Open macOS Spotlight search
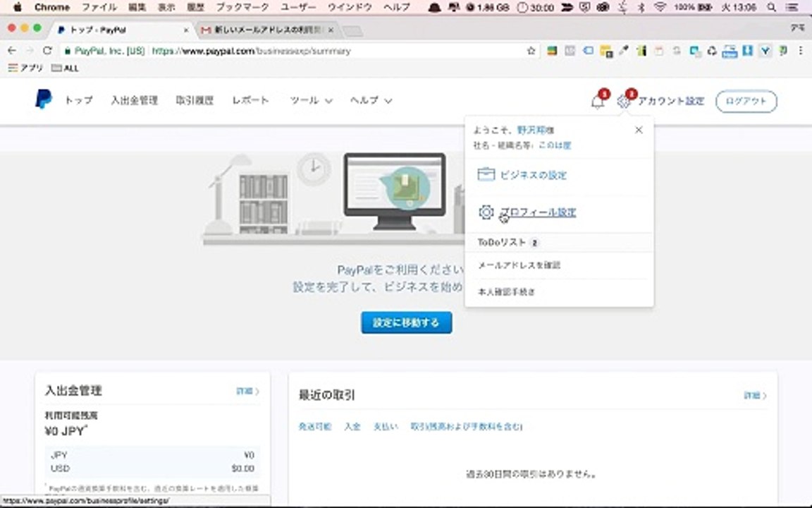Screen dimensions: 812x508 tap(772, 7)
